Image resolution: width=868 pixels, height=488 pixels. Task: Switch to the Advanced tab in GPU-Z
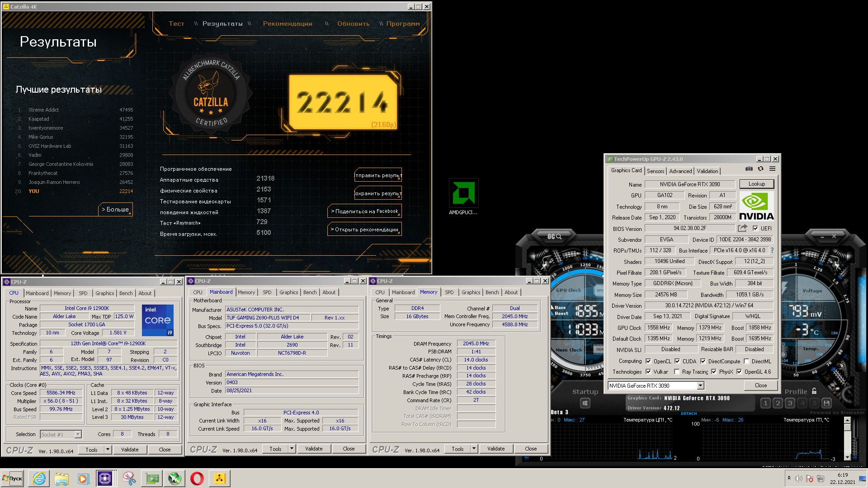(680, 171)
